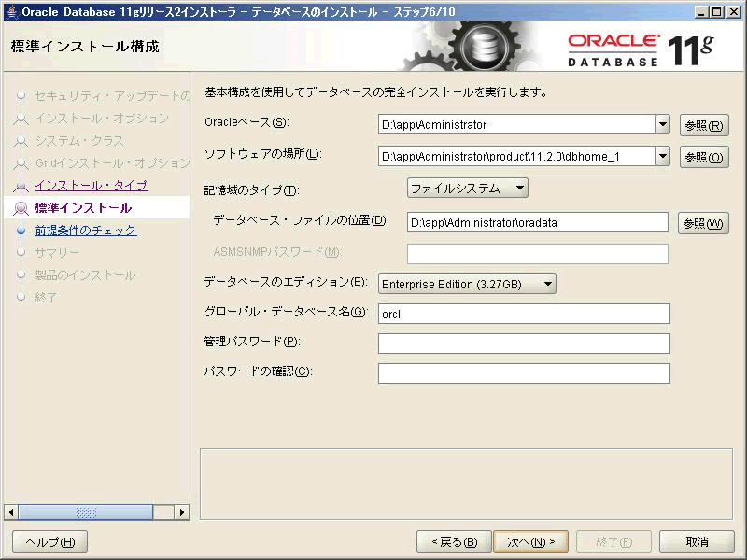The image size is (747, 560).
Task: Click Browse (R) button for Oracle base
Action: point(703,125)
